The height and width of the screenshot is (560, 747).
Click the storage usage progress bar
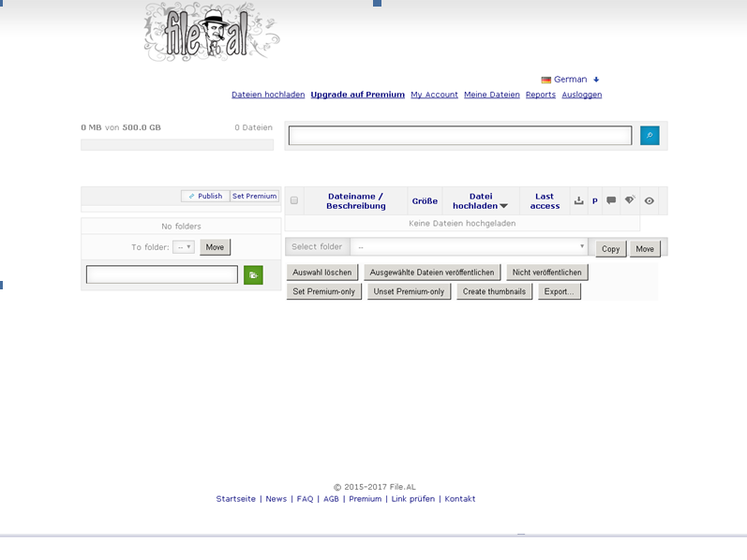coord(177,145)
